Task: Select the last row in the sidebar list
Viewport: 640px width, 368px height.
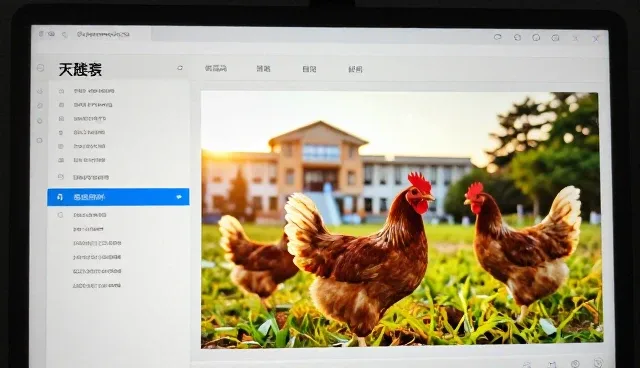Action: pyautogui.click(x=97, y=286)
